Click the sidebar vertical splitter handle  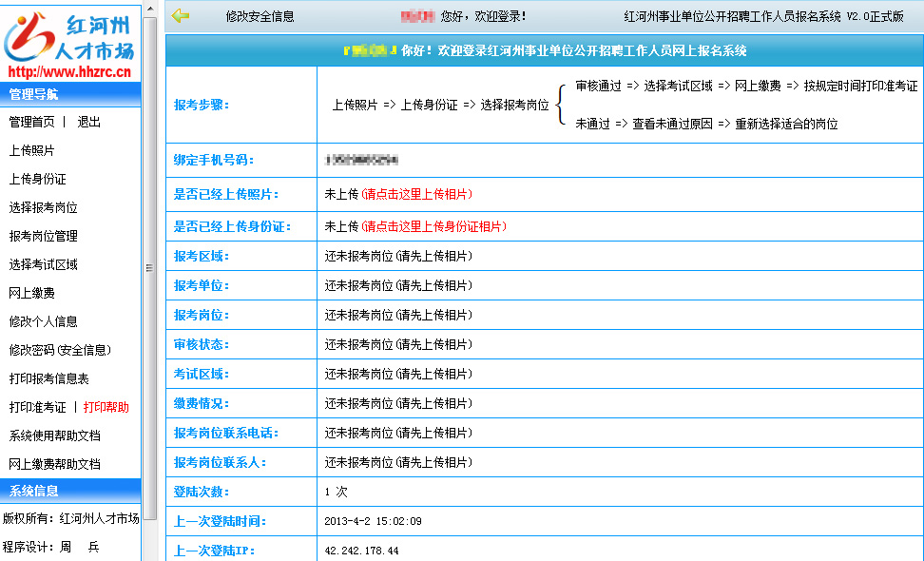click(x=148, y=269)
